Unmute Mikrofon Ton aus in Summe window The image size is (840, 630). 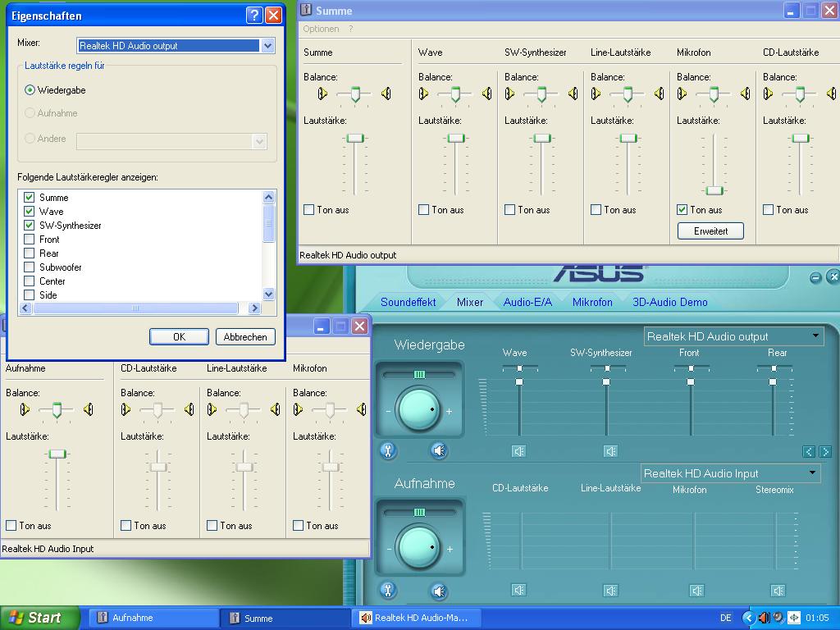682,209
